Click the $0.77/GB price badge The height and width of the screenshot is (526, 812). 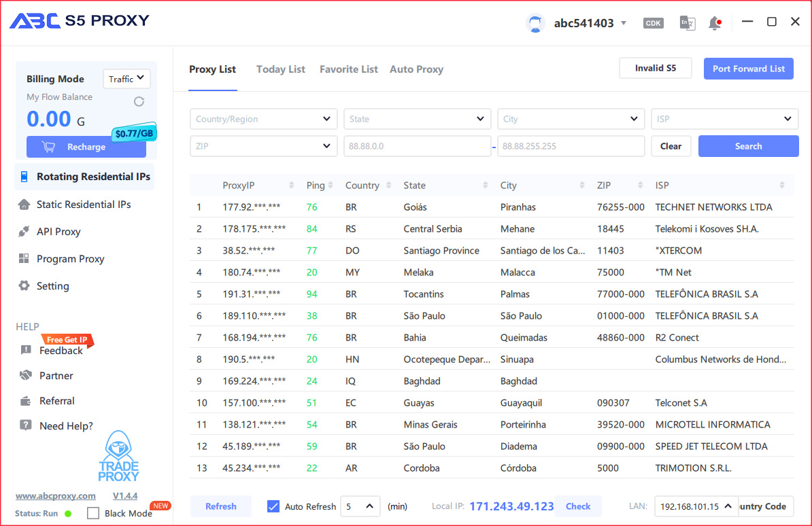[x=134, y=133]
